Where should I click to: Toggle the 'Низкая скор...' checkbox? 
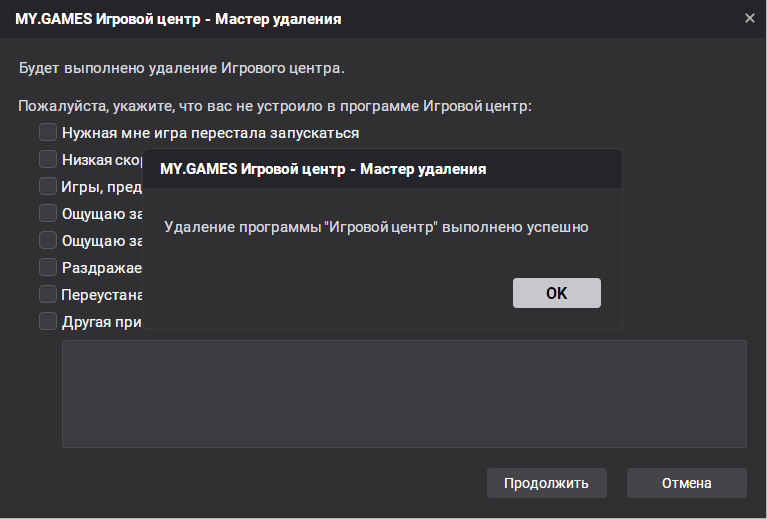(48, 159)
